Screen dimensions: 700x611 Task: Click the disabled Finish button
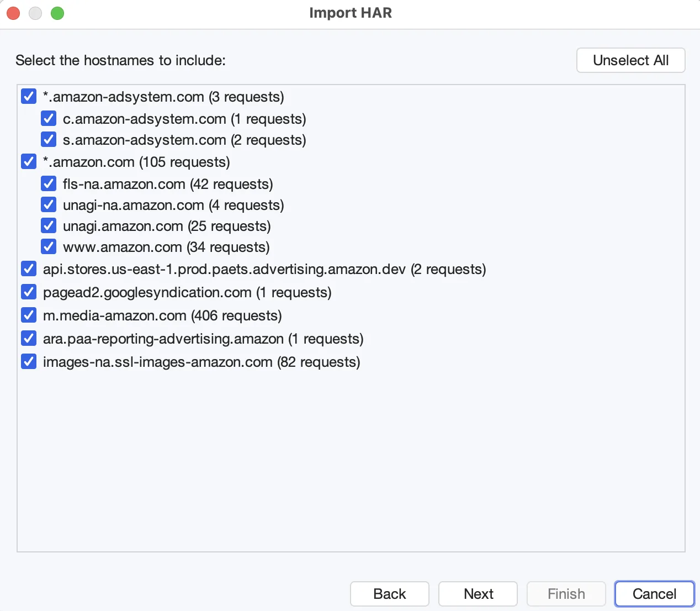click(566, 594)
